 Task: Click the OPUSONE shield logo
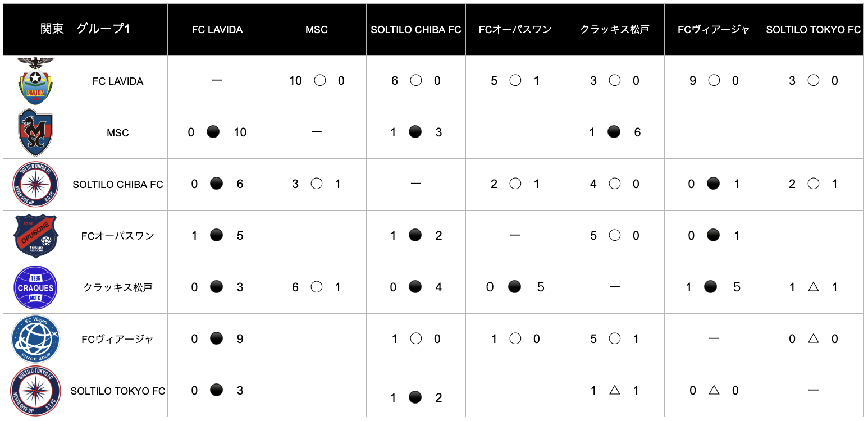(x=35, y=236)
